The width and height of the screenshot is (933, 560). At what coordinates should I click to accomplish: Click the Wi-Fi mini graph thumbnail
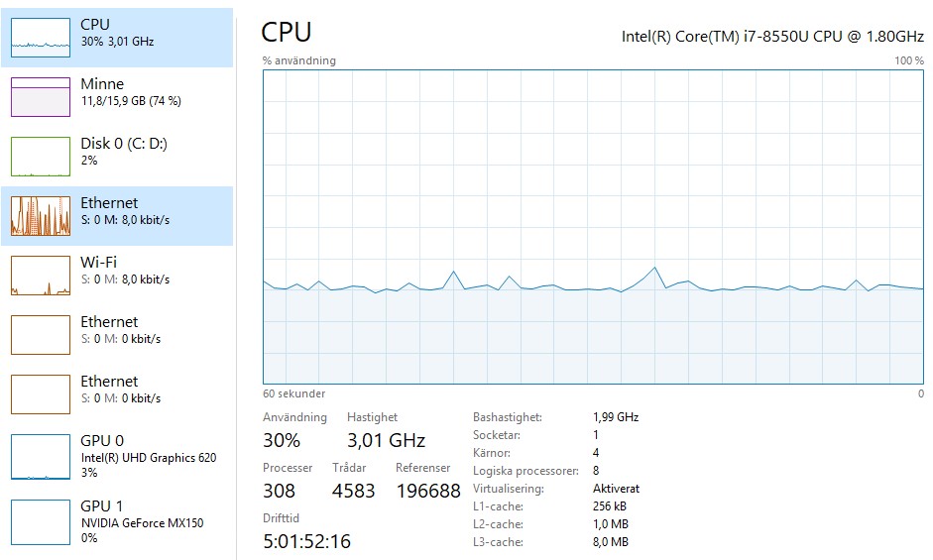pos(41,275)
